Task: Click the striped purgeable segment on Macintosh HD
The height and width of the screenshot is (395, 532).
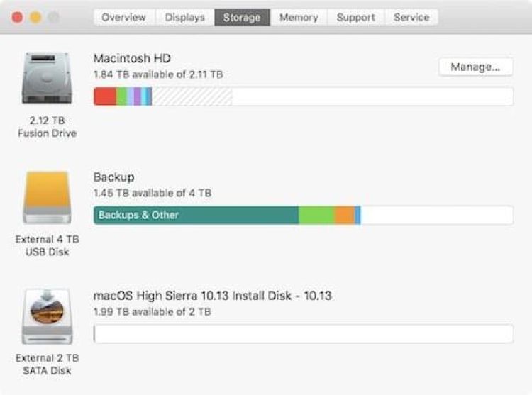Action: pyautogui.click(x=192, y=96)
